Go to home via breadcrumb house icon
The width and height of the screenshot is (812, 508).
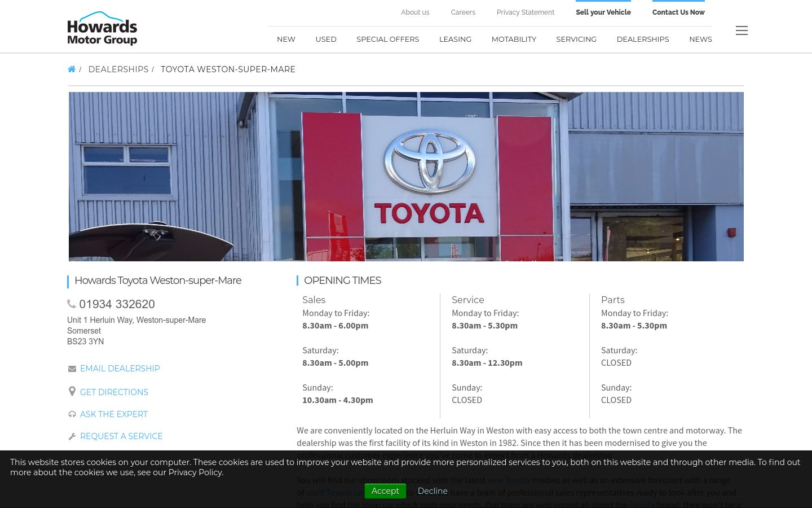coord(72,69)
